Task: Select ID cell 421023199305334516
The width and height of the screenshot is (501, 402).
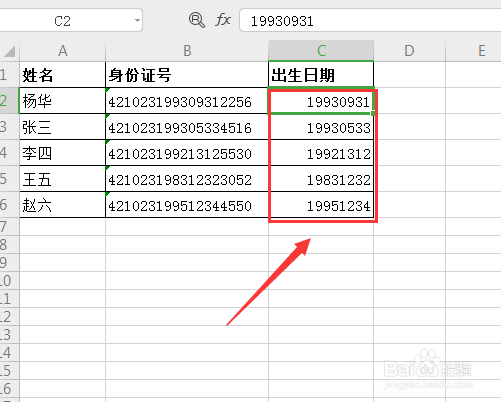Action: [187, 127]
